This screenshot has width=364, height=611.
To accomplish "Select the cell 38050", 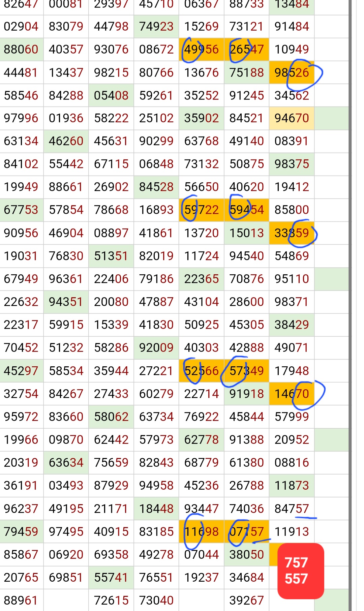I will pos(246,554).
